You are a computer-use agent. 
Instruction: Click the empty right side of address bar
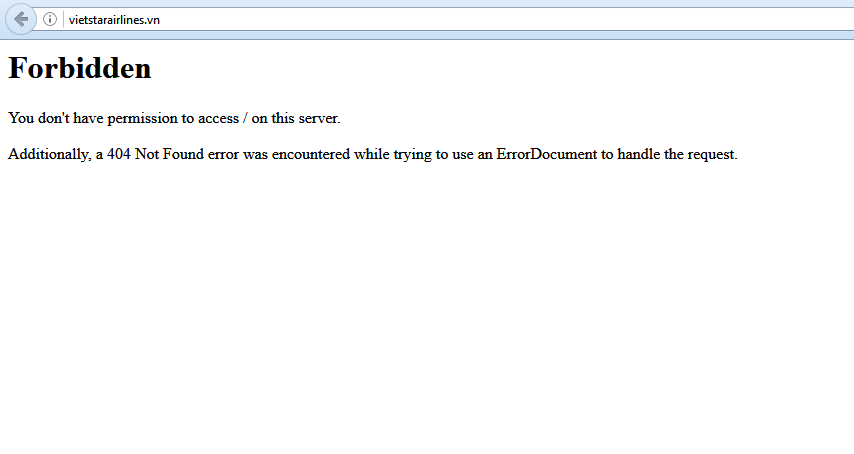tap(500, 20)
